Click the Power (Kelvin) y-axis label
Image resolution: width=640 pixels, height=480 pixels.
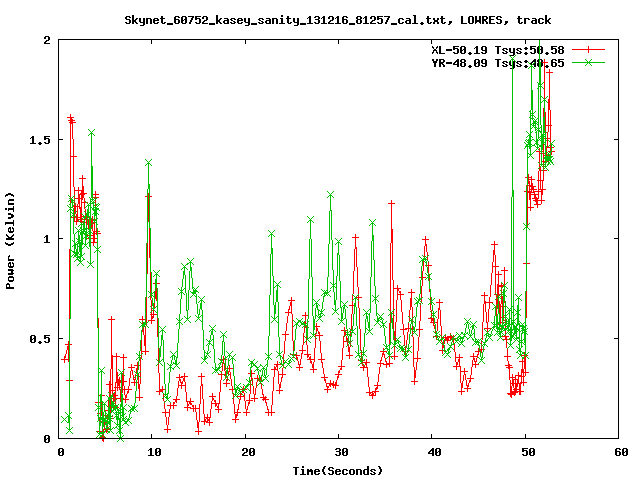coord(10,241)
